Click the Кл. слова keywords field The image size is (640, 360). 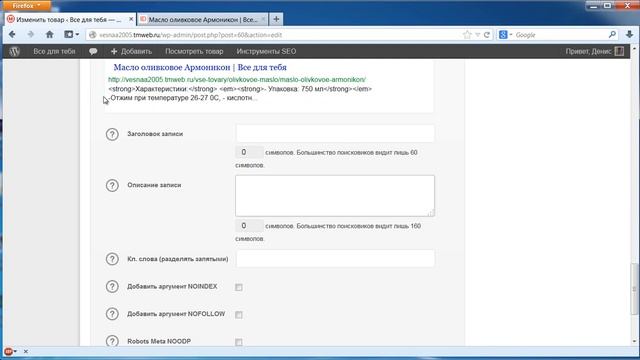[335, 259]
